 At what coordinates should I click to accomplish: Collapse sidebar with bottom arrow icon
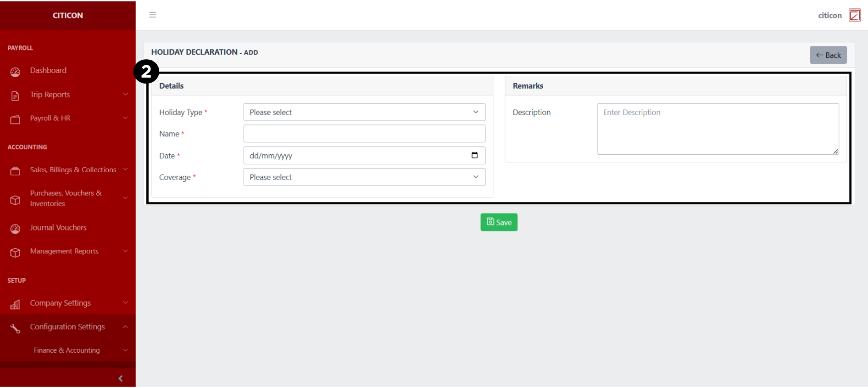[120, 378]
